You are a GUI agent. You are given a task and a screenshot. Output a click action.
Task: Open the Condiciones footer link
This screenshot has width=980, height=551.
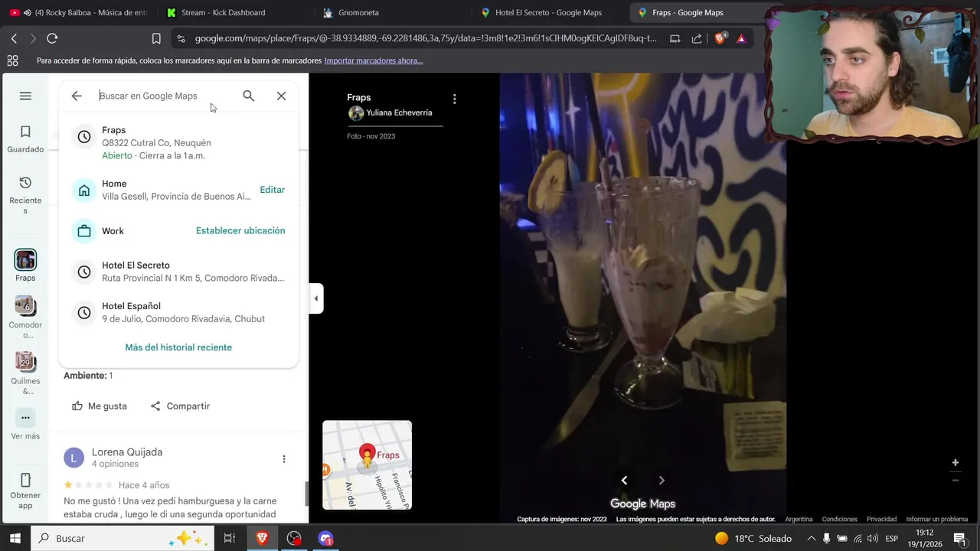840,519
